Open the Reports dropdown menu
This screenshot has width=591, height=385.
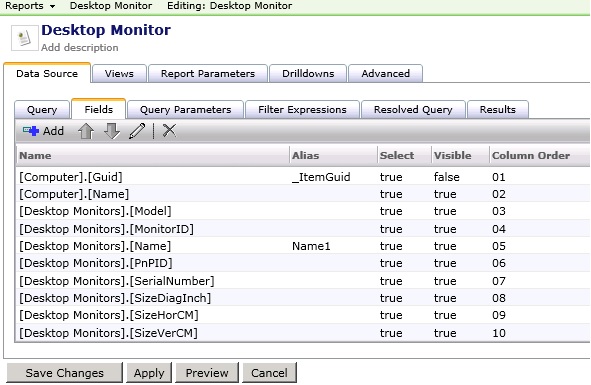tap(30, 6)
